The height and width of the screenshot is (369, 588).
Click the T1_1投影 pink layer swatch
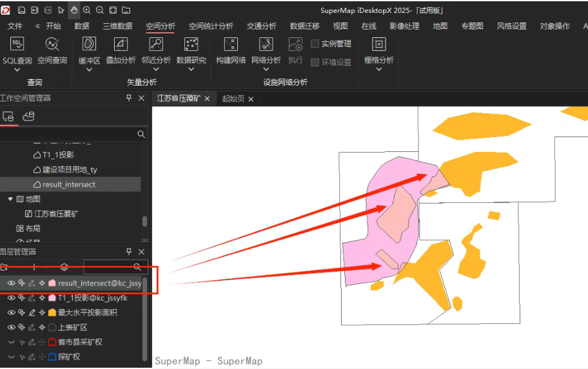[x=52, y=298]
